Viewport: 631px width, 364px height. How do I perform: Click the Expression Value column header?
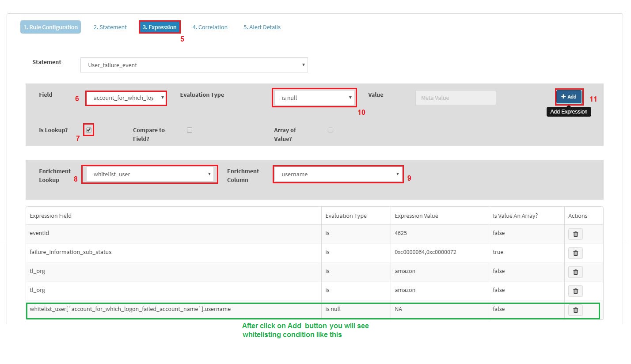pos(440,216)
